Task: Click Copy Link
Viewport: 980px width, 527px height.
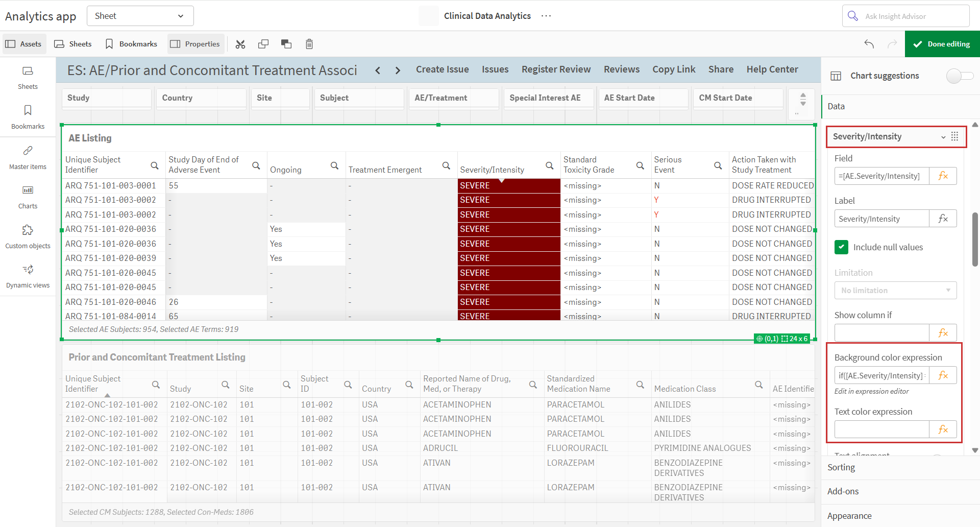Action: pos(674,69)
